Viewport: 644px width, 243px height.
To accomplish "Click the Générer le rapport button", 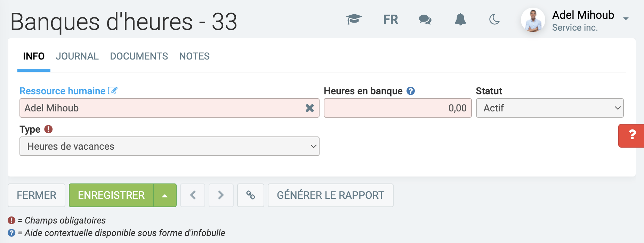I will coord(330,195).
